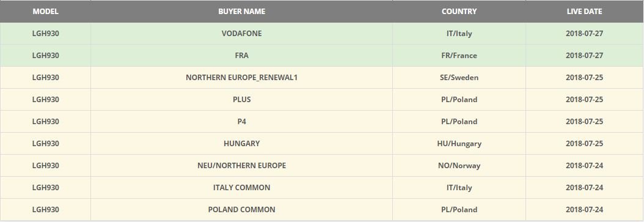Image resolution: width=644 pixels, height=222 pixels.
Task: Click the LIVE DATE column header
Action: pos(585,12)
